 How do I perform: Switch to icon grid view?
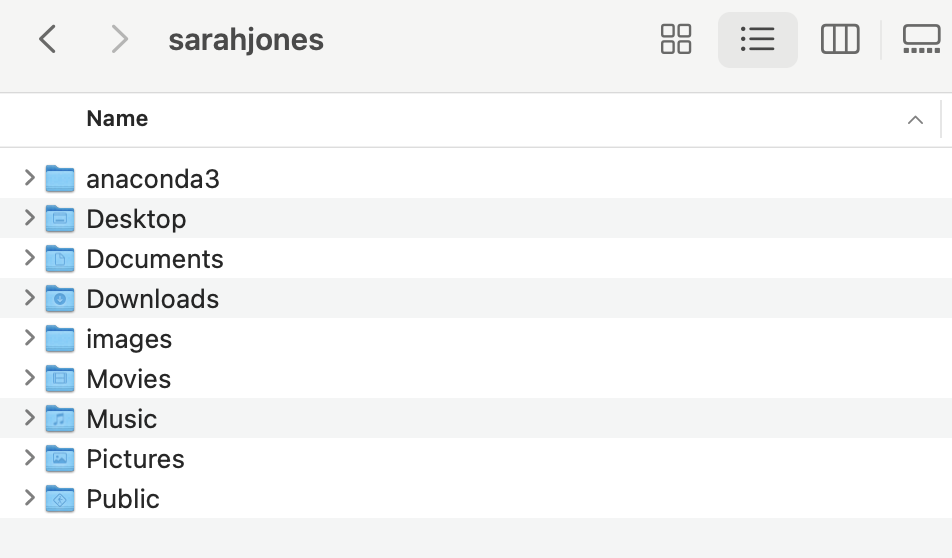(x=676, y=40)
